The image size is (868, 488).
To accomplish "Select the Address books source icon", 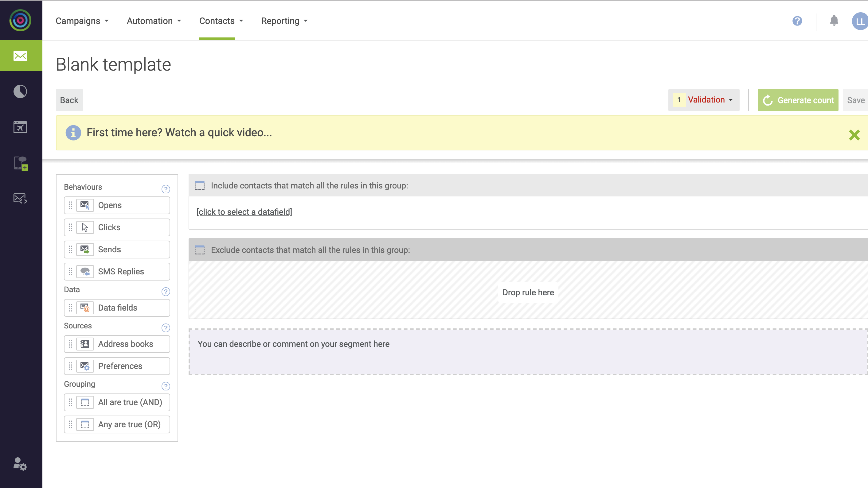I will point(85,344).
